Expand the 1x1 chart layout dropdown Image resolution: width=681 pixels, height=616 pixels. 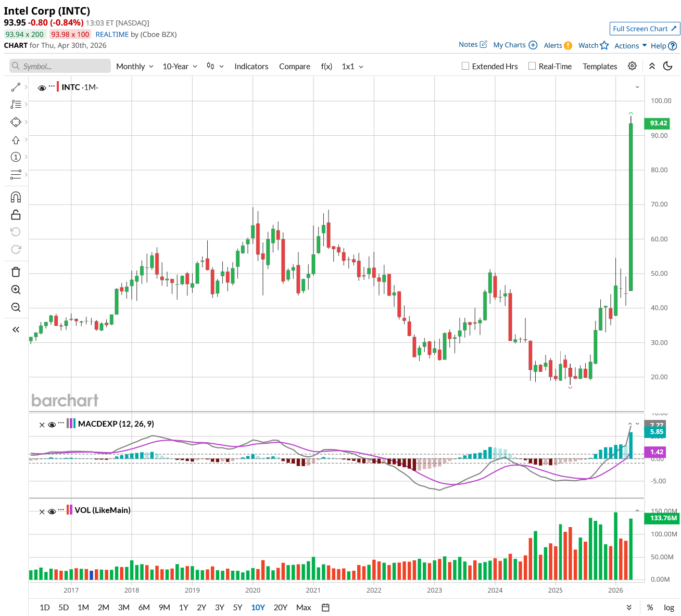point(352,67)
